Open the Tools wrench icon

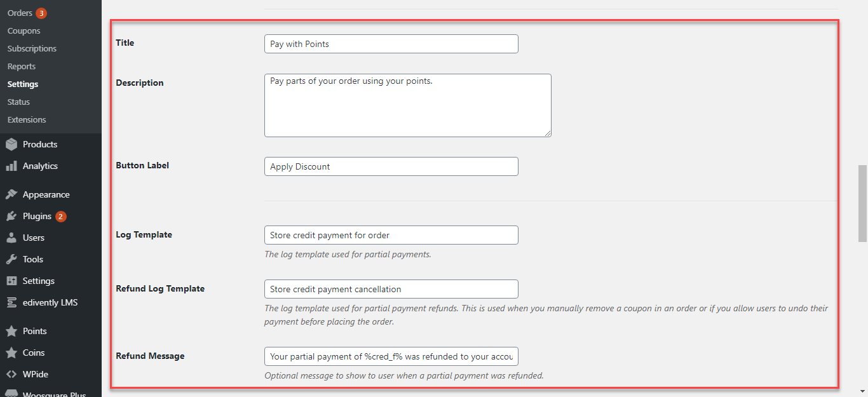click(11, 259)
